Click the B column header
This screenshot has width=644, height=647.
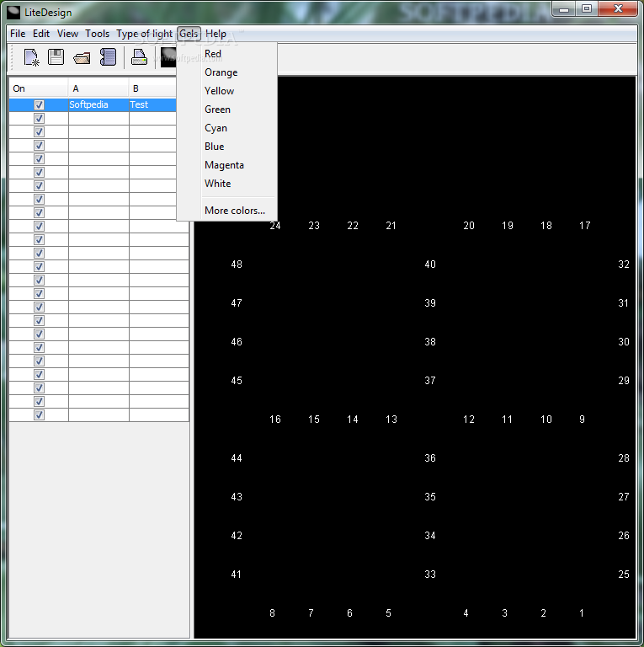[152, 88]
